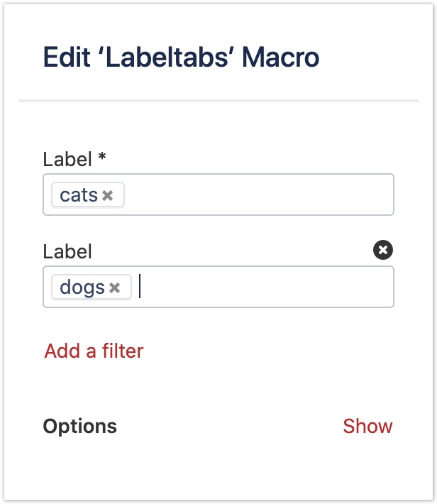Click the 'Edit Labeltabs Macro' title
Screen dimensions: 437x504
tap(181, 57)
